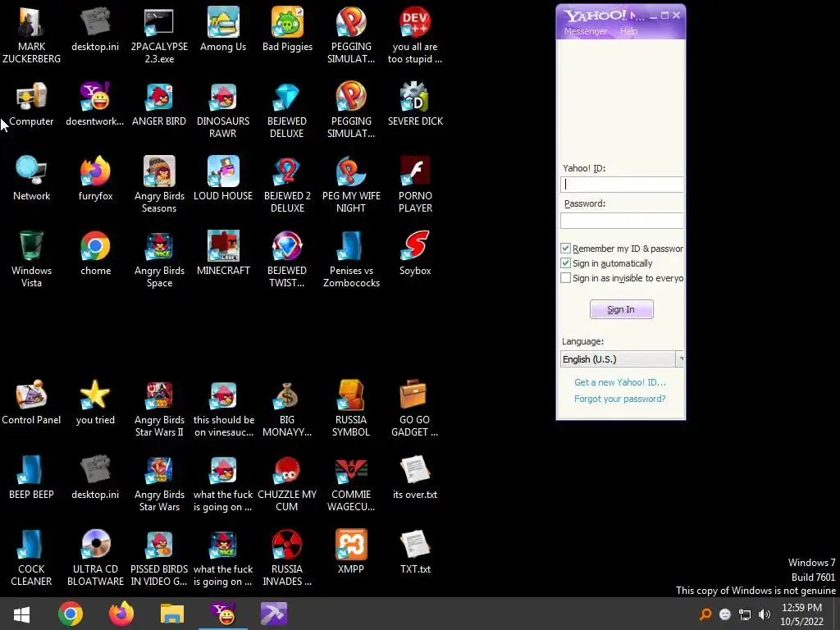Screen dimensions: 840x630
Task: Maximize the Yahoo Messenger window
Action: coord(664,16)
